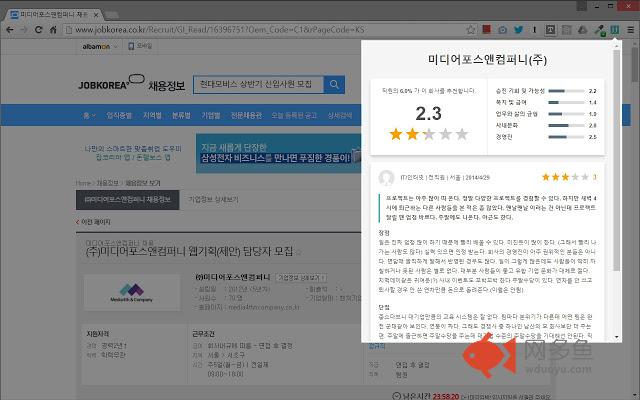Switch to 기업정보 상세보기 tab
Image resolution: width=640 pixels, height=400 pixels.
[213, 200]
